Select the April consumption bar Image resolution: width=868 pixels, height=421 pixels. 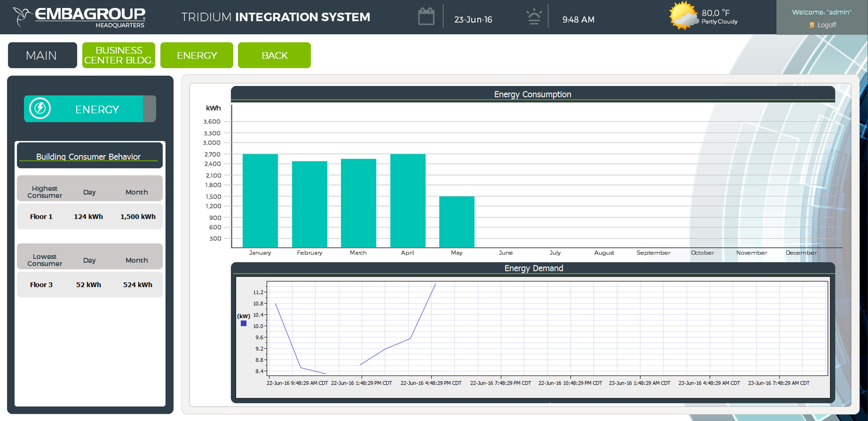tap(408, 200)
